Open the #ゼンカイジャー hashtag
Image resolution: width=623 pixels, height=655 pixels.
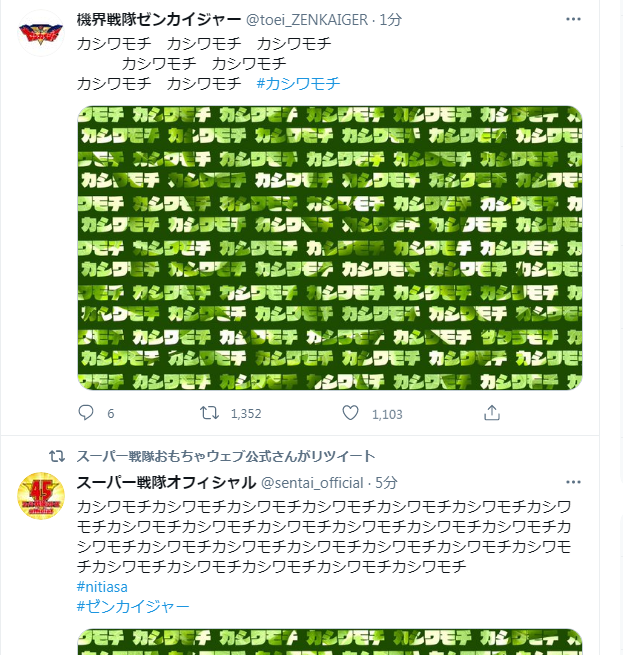coord(133,607)
